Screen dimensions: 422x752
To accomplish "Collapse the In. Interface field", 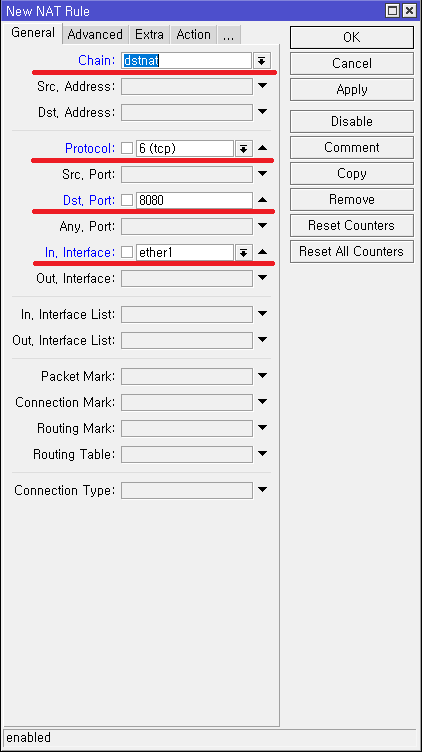I will 262,252.
